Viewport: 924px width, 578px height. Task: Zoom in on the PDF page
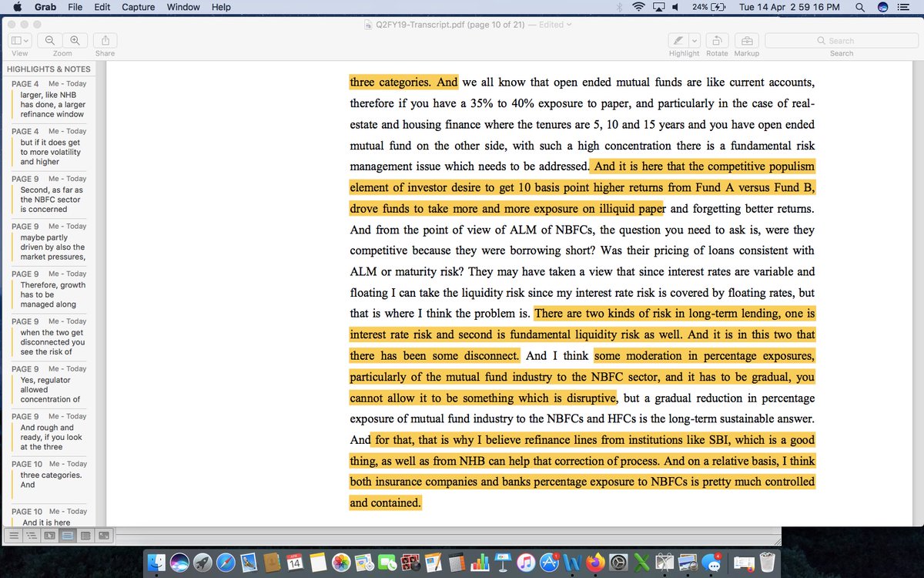75,41
